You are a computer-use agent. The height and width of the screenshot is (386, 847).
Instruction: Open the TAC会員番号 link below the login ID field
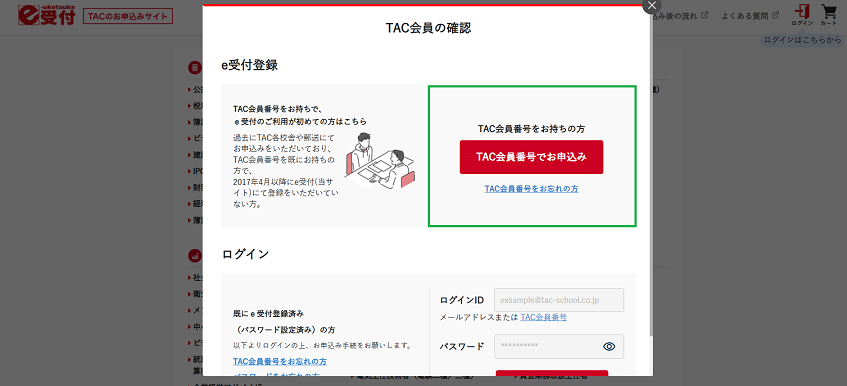(543, 317)
